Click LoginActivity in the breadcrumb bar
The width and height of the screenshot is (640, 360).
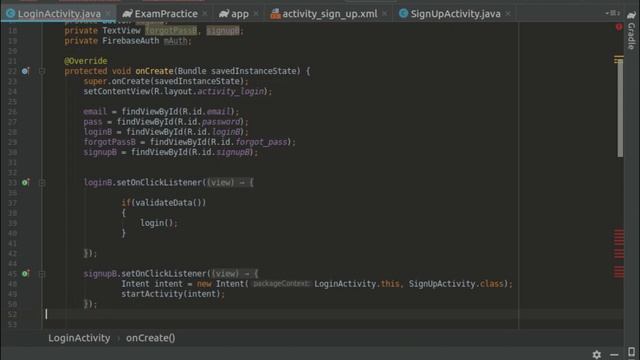(79, 338)
